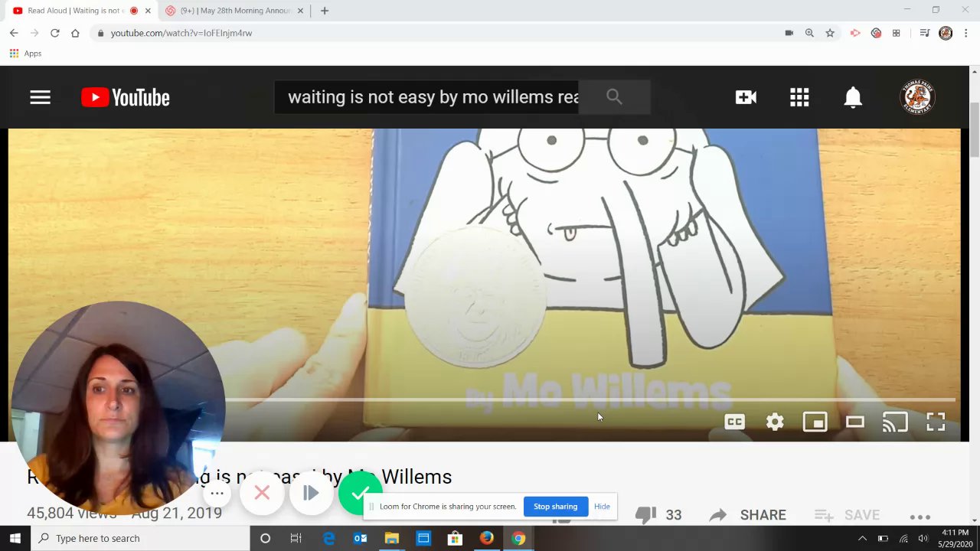Cast the video to a TV
The height and width of the screenshot is (551, 980).
point(895,422)
